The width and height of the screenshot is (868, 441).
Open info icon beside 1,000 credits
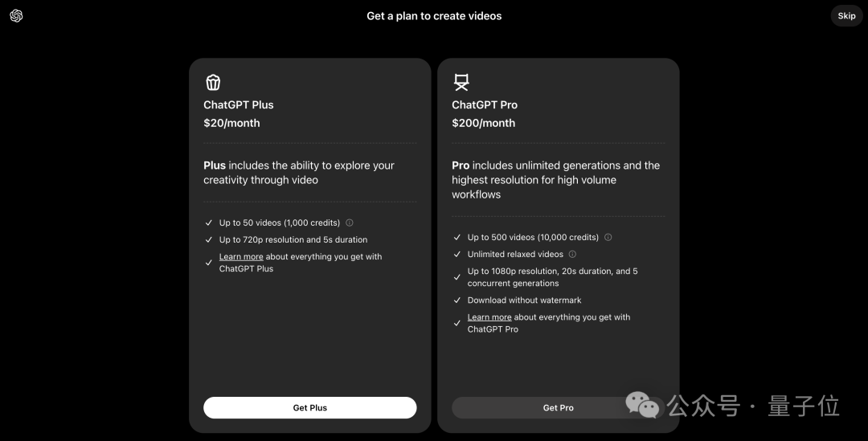[x=350, y=223]
